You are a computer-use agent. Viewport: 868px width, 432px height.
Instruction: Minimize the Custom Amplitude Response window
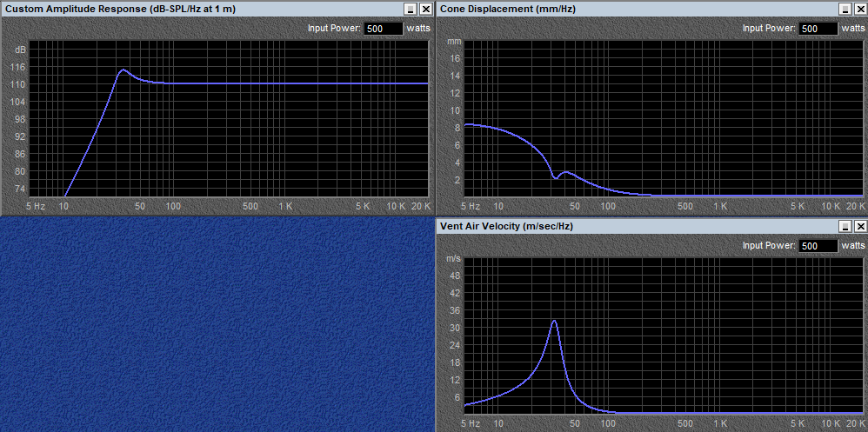(411, 9)
